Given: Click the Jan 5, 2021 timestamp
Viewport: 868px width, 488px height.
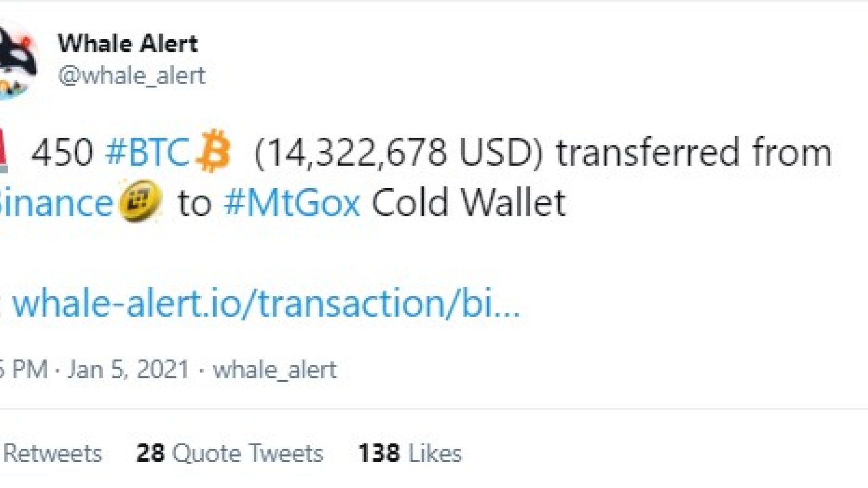Looking at the screenshot, I should pos(129,370).
